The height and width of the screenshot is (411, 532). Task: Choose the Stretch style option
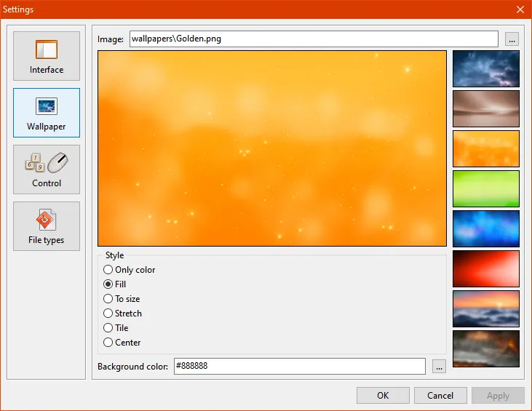pyautogui.click(x=122, y=314)
